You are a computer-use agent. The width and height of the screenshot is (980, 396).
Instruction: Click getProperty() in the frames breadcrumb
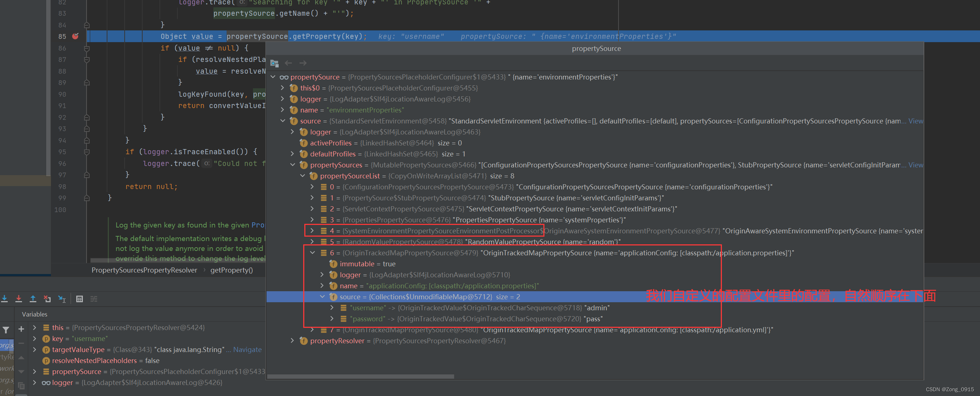[x=231, y=270]
